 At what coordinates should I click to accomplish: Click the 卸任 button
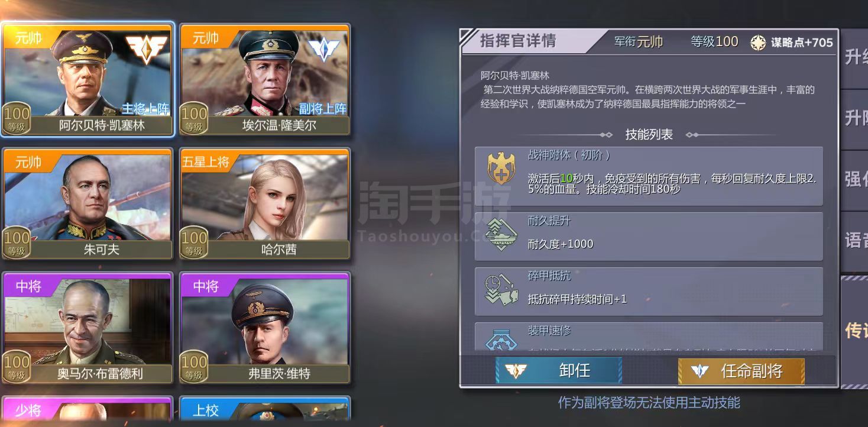pos(558,371)
